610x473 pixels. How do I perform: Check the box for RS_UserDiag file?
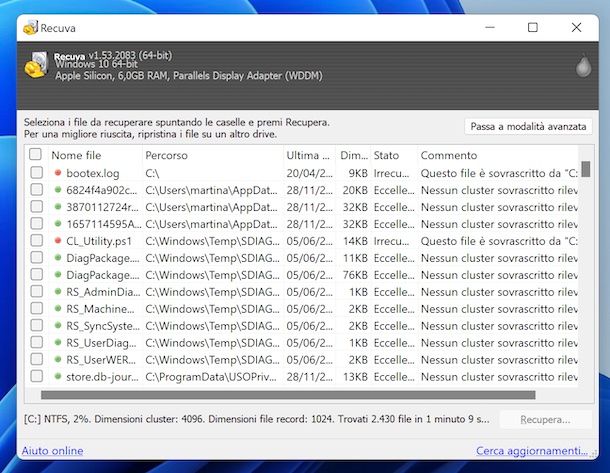click(37, 342)
